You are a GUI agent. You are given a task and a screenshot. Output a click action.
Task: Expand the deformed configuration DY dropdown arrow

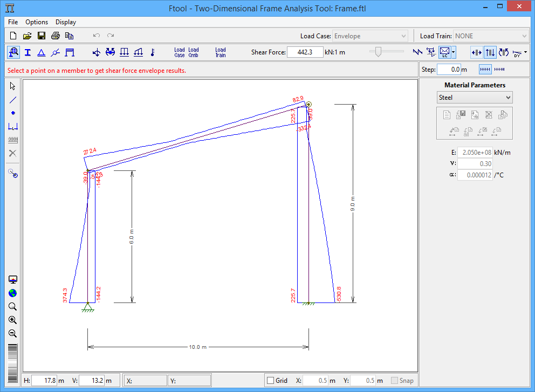(525, 52)
